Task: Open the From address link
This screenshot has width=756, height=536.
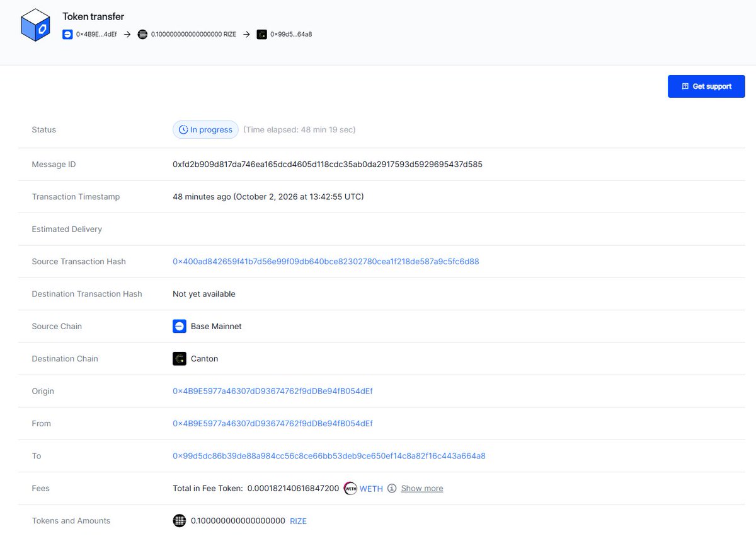Action: coord(273,424)
